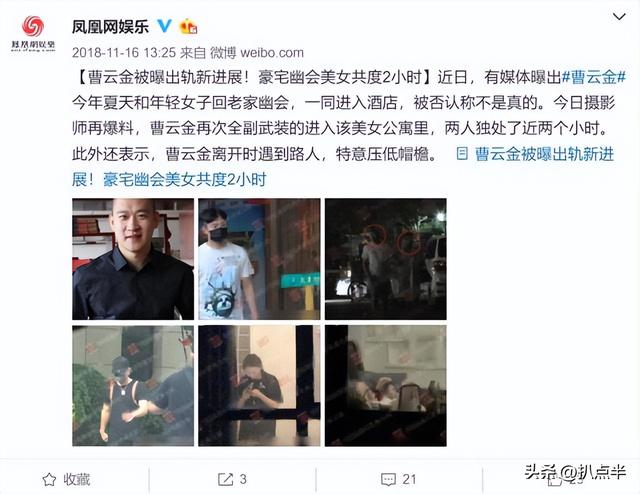Open the photo of person looking at phone
This screenshot has height=494, width=640.
pos(260,386)
